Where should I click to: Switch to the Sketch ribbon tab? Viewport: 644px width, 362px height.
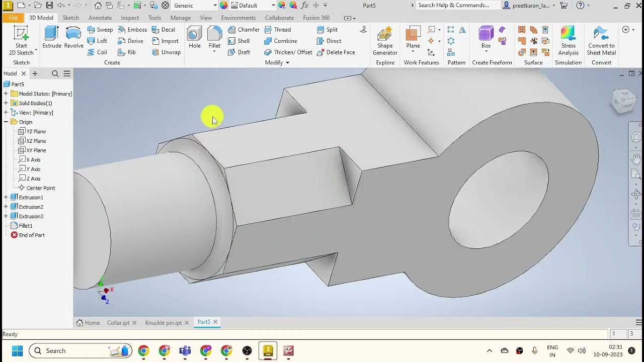point(70,18)
